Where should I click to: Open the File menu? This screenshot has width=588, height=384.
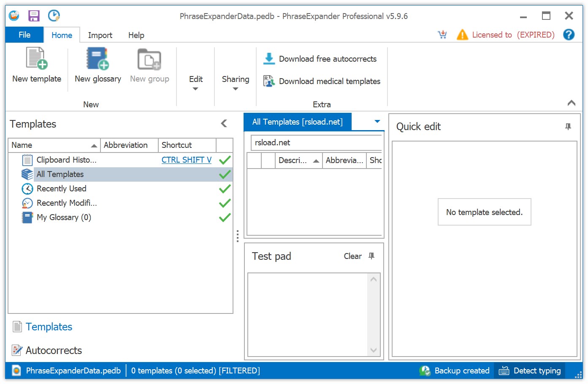coord(24,35)
